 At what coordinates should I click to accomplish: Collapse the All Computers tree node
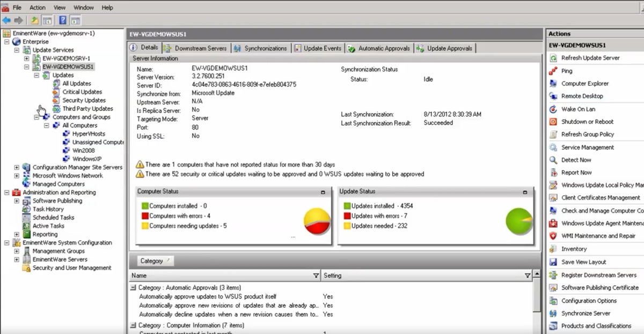click(47, 125)
